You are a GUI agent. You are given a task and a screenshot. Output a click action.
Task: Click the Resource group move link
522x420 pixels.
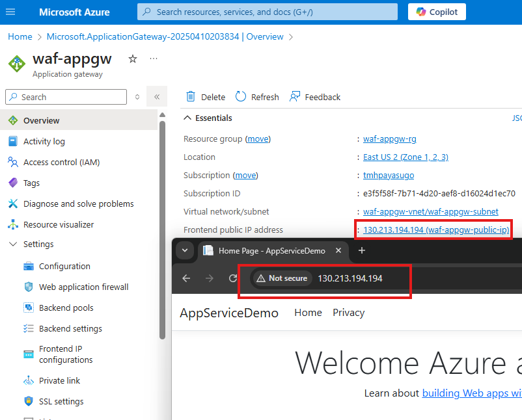pos(258,139)
